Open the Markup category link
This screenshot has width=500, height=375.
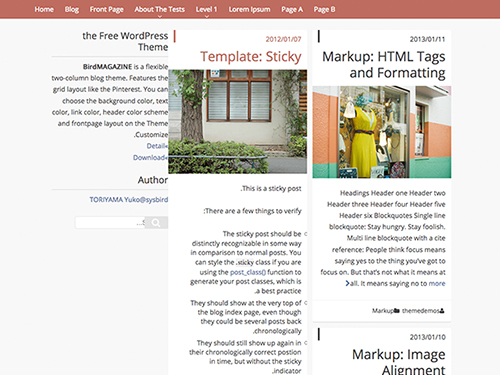coord(383,311)
